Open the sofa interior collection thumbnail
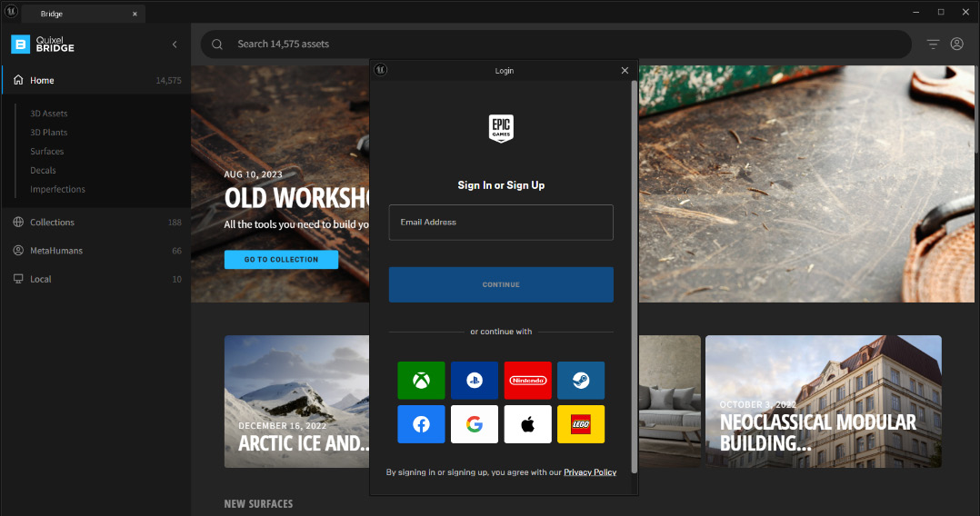This screenshot has width=980, height=516. pos(669,401)
